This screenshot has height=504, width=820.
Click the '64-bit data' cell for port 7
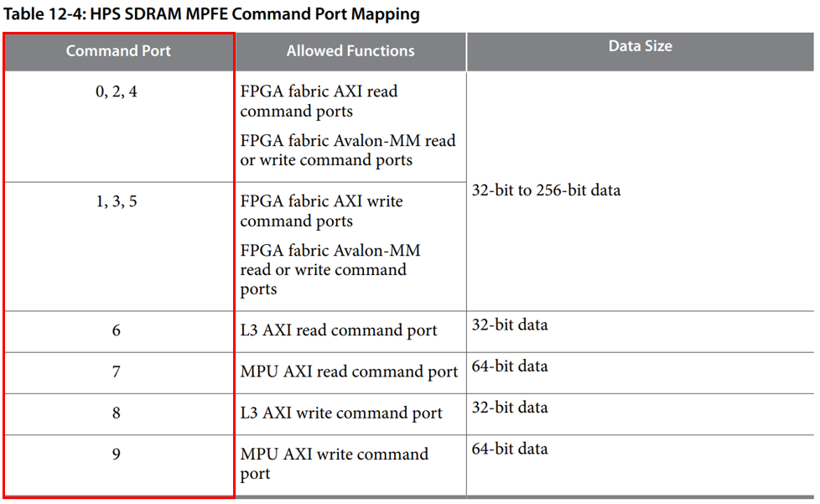[509, 366]
